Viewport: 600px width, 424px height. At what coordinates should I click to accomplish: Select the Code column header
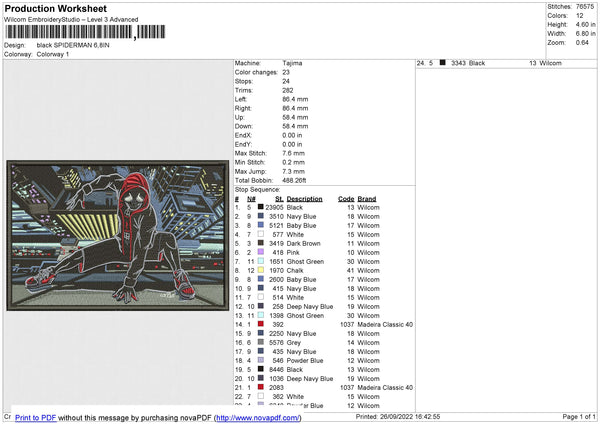tap(346, 199)
